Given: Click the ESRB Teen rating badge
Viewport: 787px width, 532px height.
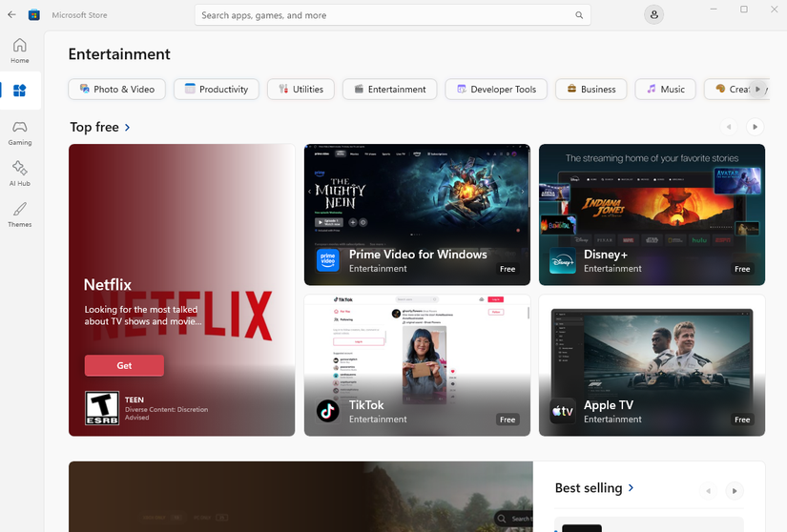Looking at the screenshot, I should tap(102, 408).
